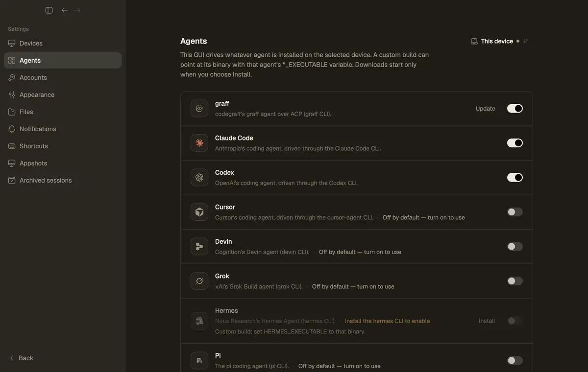Click the Archived sessions checkbox icon
The height and width of the screenshot is (372, 588).
[x=12, y=180]
